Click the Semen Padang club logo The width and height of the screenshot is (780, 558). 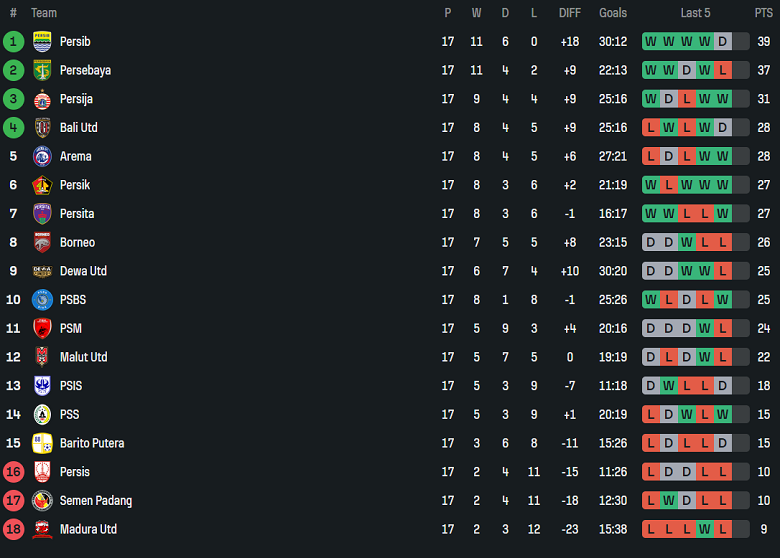(x=42, y=500)
